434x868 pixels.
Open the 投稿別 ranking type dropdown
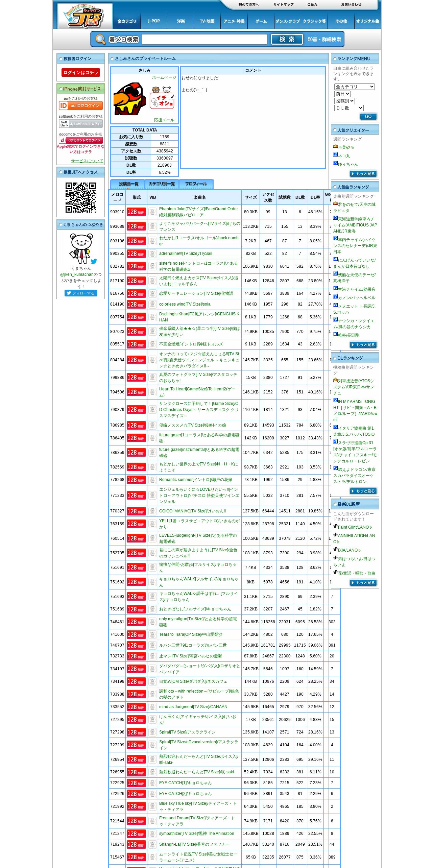click(344, 101)
